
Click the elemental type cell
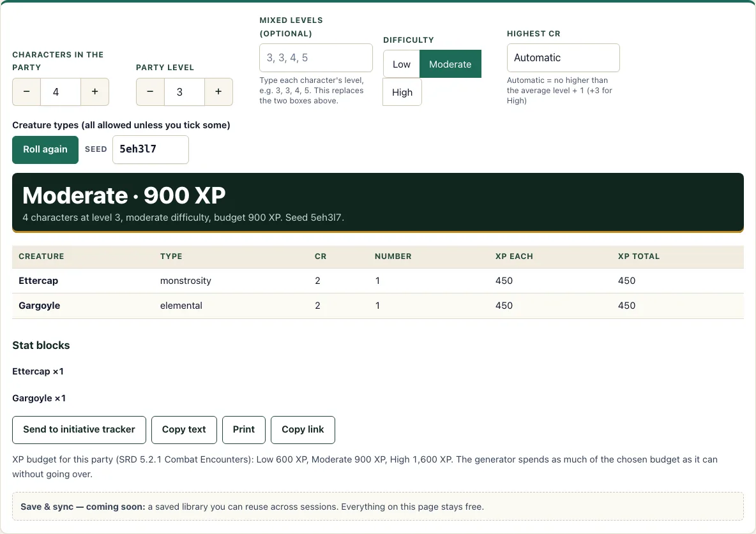(181, 306)
